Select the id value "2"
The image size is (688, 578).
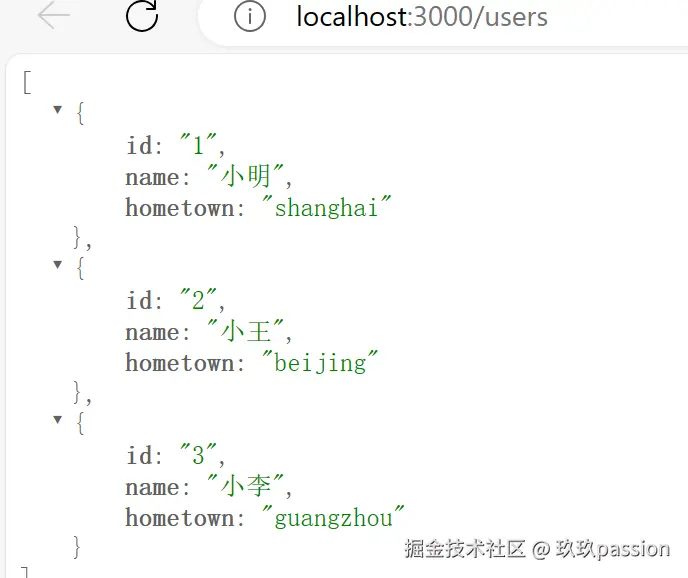[199, 300]
